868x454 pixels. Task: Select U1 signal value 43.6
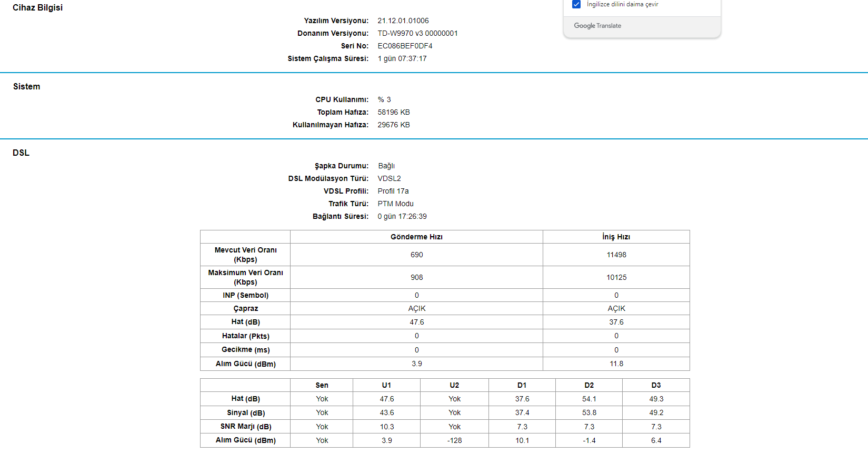(x=387, y=412)
